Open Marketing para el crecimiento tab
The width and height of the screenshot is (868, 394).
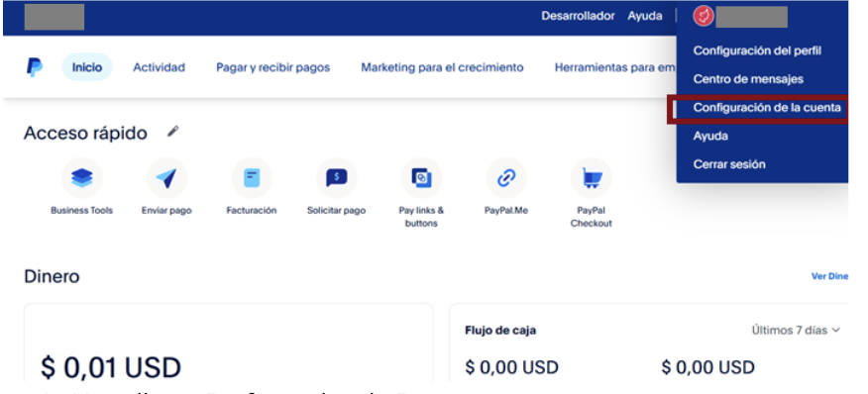[442, 67]
